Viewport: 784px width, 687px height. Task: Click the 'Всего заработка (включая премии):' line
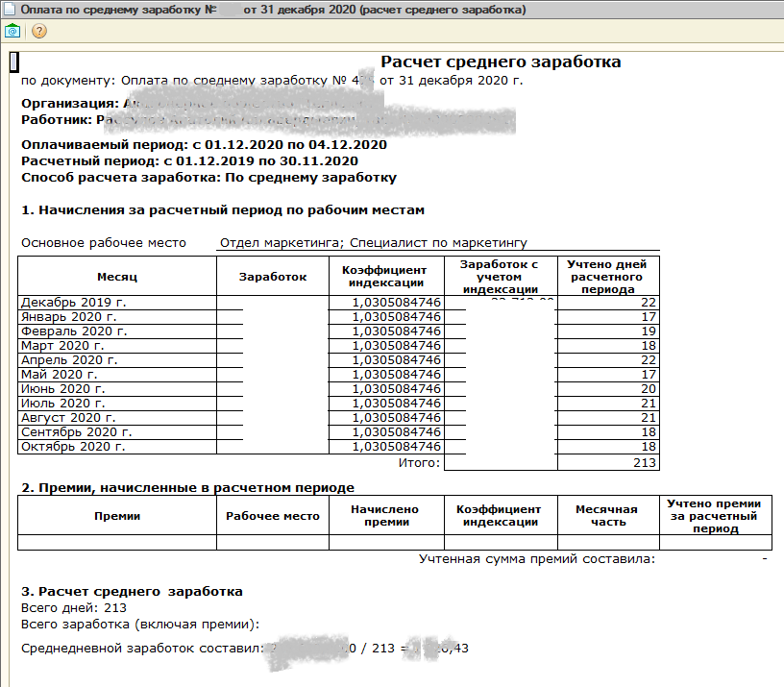tap(140, 625)
